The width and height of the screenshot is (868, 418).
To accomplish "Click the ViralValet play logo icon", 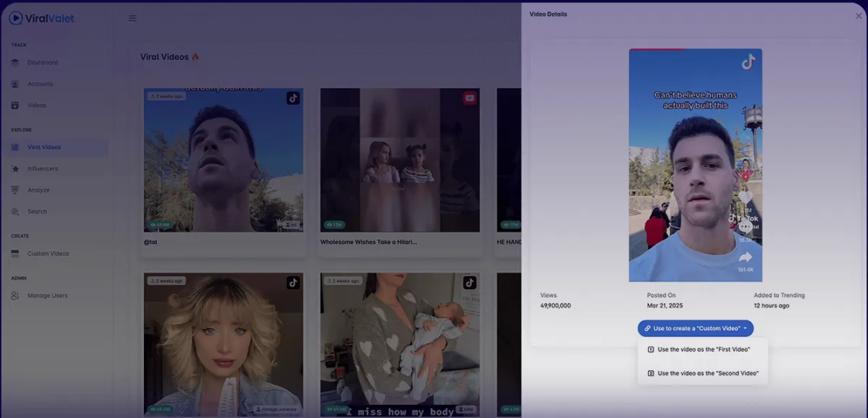I will [16, 17].
